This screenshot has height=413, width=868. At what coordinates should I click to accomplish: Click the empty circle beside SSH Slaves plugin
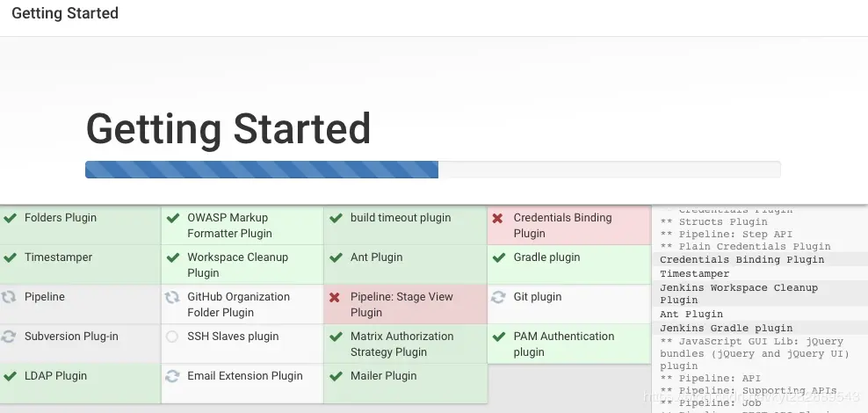[172, 337]
